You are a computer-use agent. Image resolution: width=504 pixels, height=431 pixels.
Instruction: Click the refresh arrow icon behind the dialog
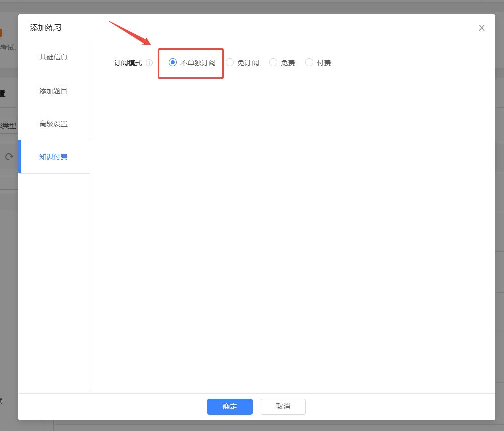(9, 157)
